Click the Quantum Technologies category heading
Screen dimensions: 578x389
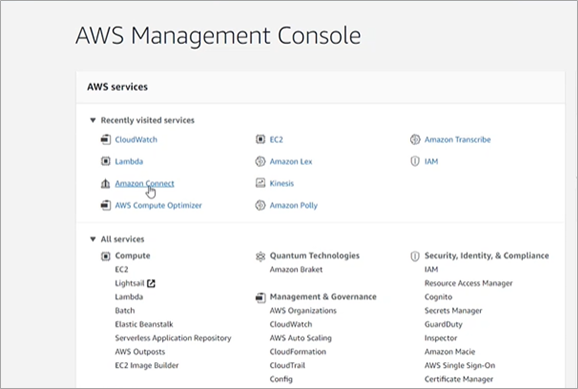point(314,256)
